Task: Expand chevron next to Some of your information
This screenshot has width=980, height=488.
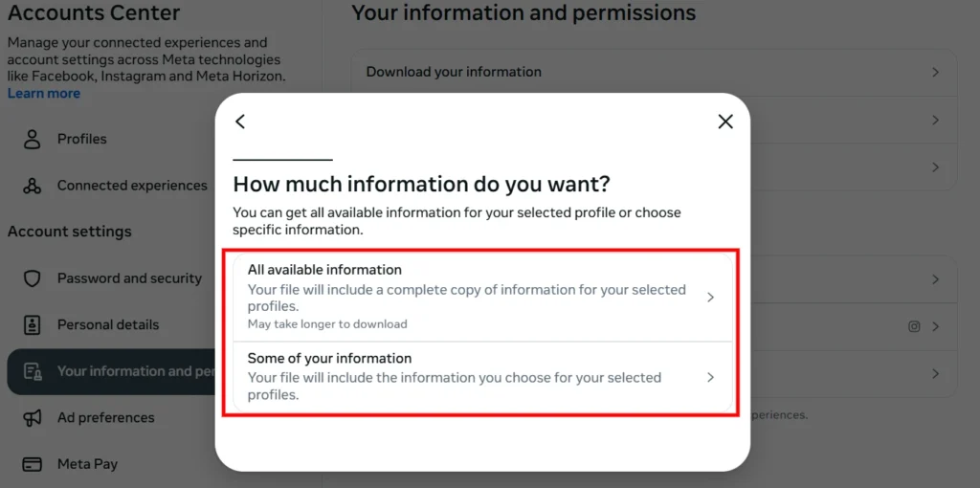Action: point(710,377)
